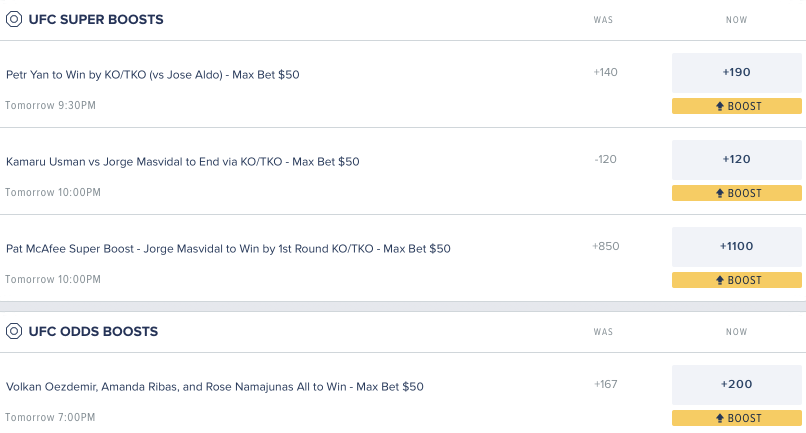
Task: Open Pat McAfee Super Boost Masvidal bet
Action: point(228,248)
